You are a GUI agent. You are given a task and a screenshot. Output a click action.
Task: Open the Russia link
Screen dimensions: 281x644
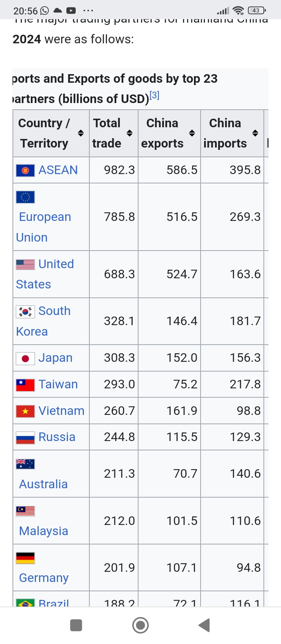click(x=57, y=437)
